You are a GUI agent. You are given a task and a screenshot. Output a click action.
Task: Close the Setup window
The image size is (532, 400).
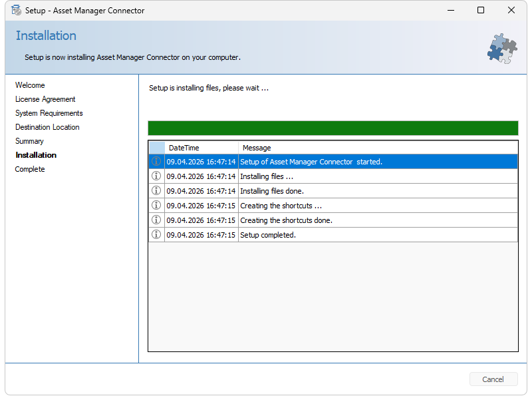click(511, 10)
